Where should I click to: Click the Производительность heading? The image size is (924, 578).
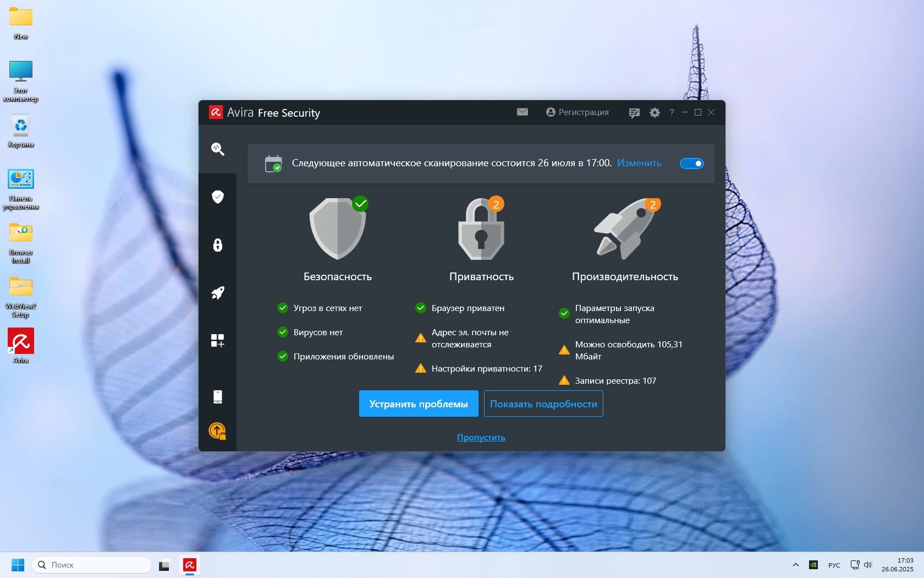625,276
